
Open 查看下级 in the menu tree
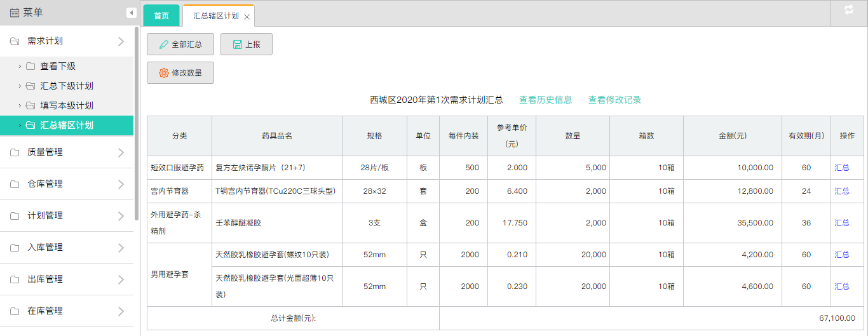[58, 66]
